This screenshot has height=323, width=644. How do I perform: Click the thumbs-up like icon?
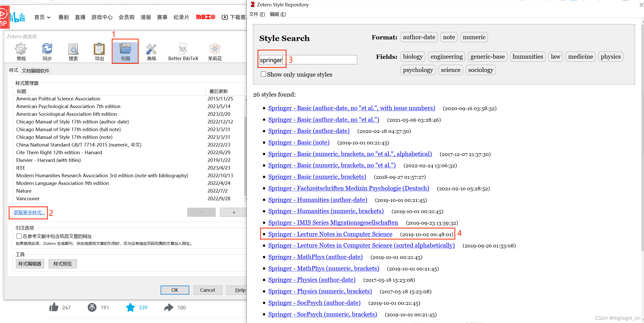[x=54, y=307]
